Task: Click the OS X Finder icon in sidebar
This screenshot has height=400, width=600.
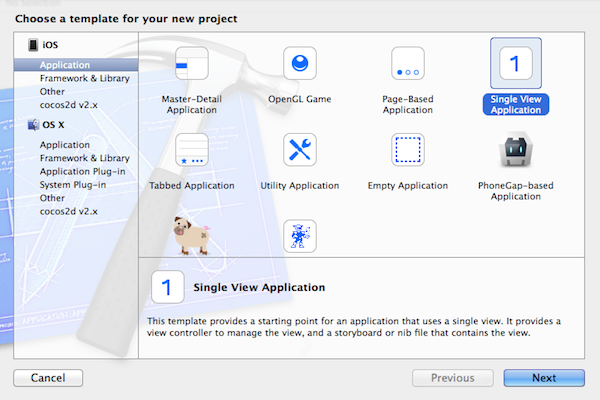Action: pos(34,125)
